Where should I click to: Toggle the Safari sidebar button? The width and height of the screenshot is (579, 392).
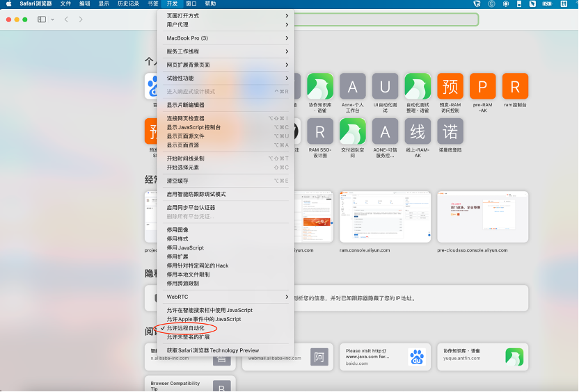42,19
